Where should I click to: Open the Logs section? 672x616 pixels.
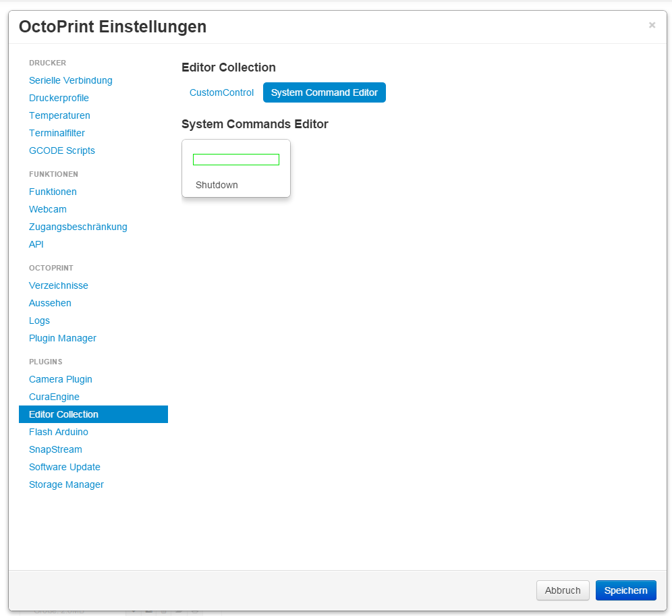[39, 321]
